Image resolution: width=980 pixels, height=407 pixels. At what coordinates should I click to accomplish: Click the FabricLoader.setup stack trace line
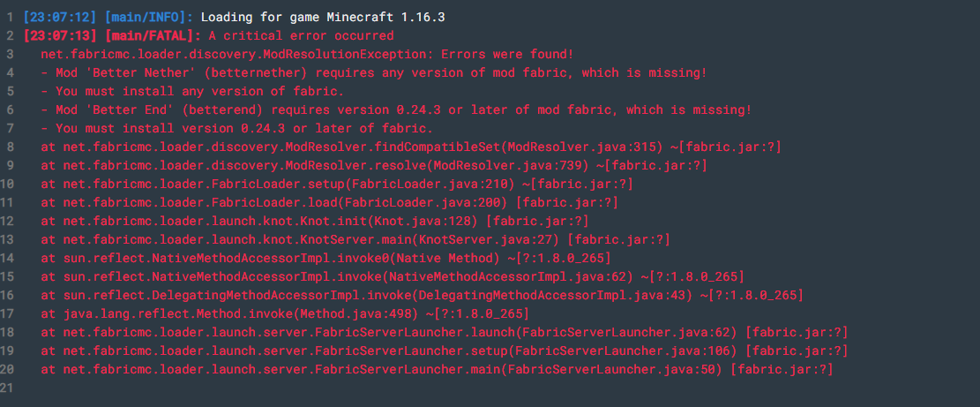click(x=337, y=184)
